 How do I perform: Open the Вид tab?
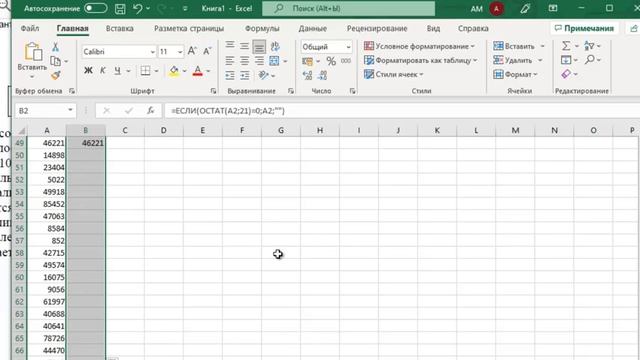coord(433,28)
